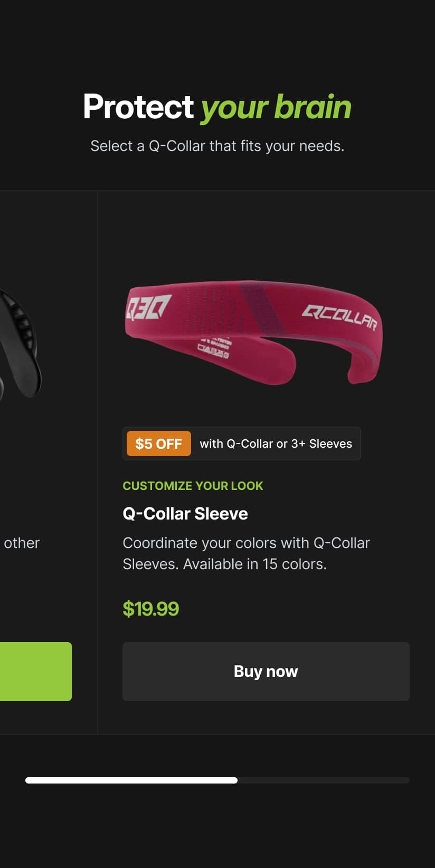
Task: Click the Q30 logo on the sleeve end
Action: [x=145, y=309]
